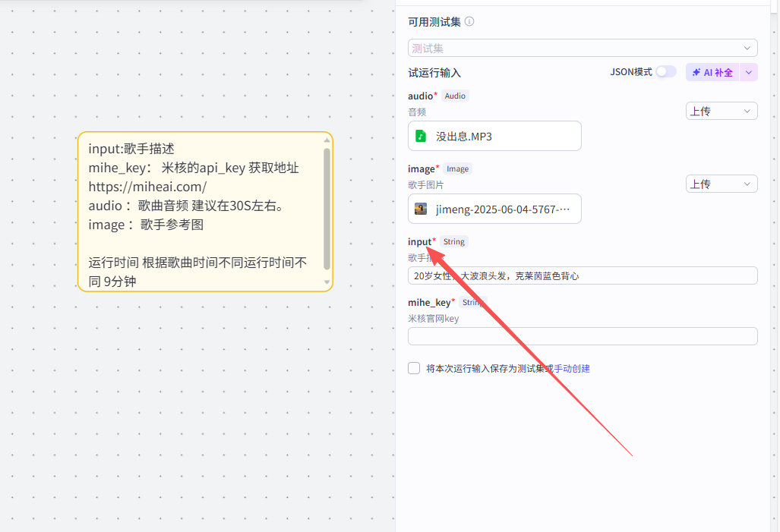Click the 没出息.MP3 file name
This screenshot has width=780, height=532.
(464, 137)
